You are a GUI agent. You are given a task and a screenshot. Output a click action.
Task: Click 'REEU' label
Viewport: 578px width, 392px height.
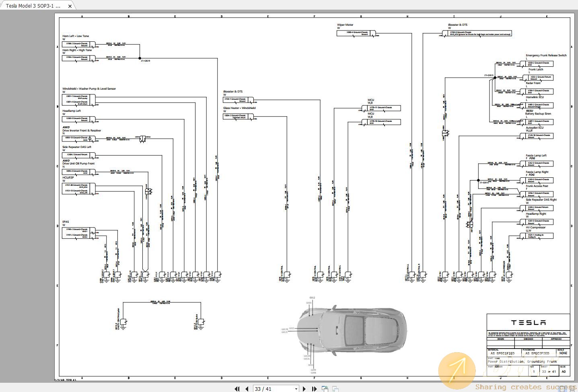(x=529, y=111)
